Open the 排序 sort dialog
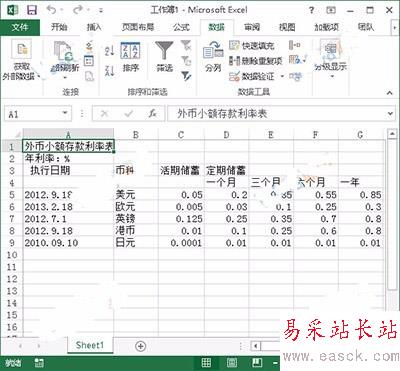400x371 pixels. coord(130,57)
